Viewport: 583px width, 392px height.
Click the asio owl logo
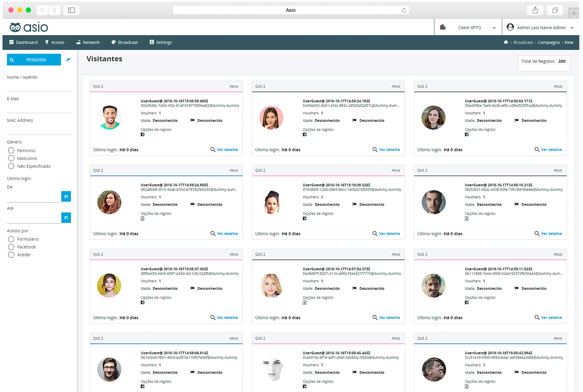(29, 27)
